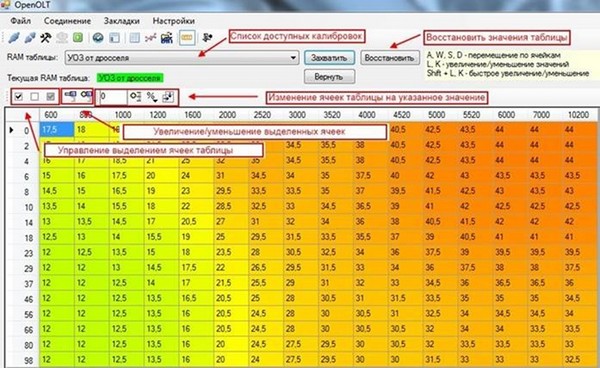The image size is (600, 368).
Task: Open the gauge dashboard icon
Action: click(x=98, y=37)
